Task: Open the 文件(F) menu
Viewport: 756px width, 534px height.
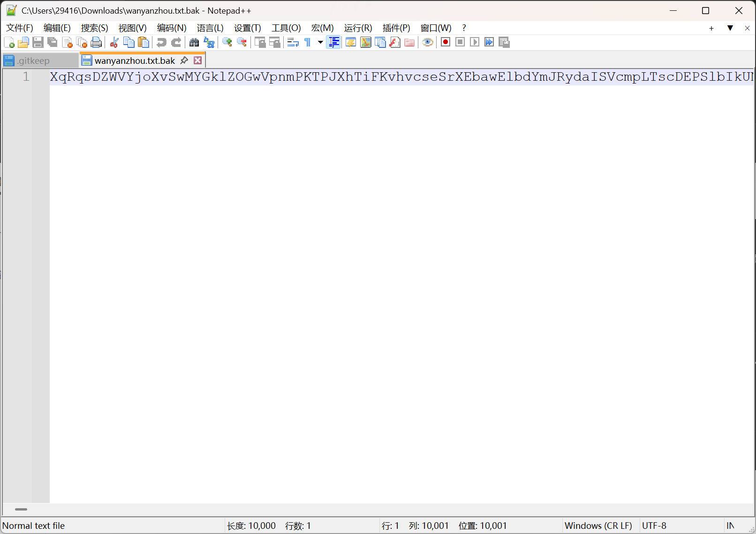Action: coord(20,28)
